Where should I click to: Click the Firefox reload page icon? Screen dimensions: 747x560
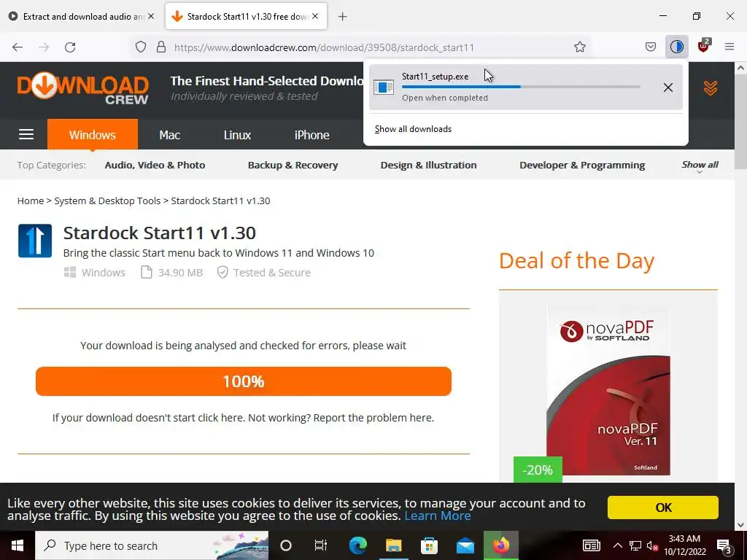70,47
